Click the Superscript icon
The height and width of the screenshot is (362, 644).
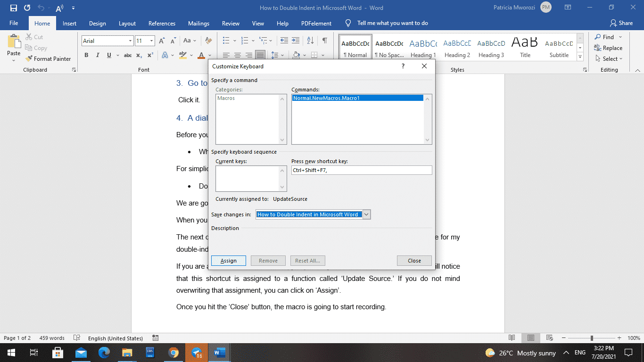[150, 55]
